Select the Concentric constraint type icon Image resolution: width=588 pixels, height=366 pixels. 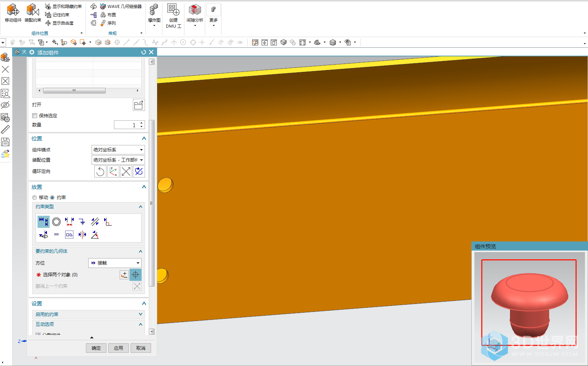click(56, 222)
